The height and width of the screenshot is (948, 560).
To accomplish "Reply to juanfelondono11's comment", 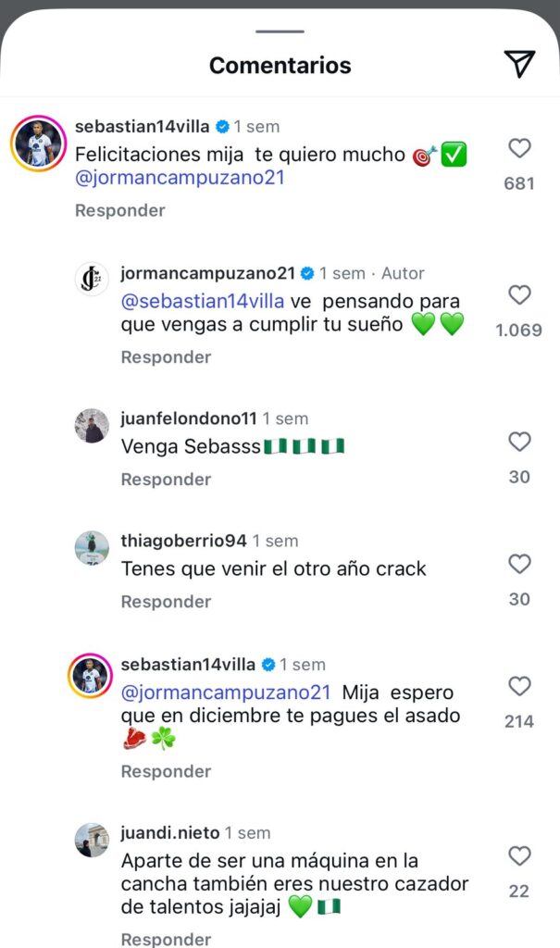I will coord(166,480).
